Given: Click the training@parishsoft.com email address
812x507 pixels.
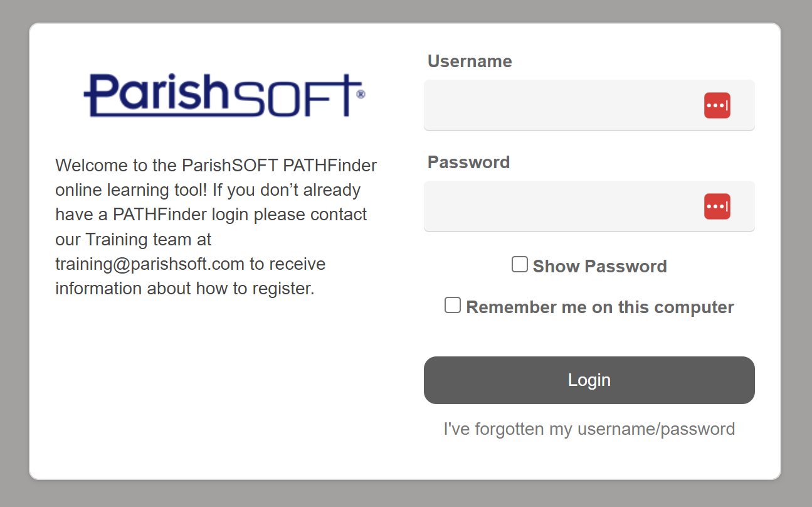Looking at the screenshot, I should (x=150, y=264).
